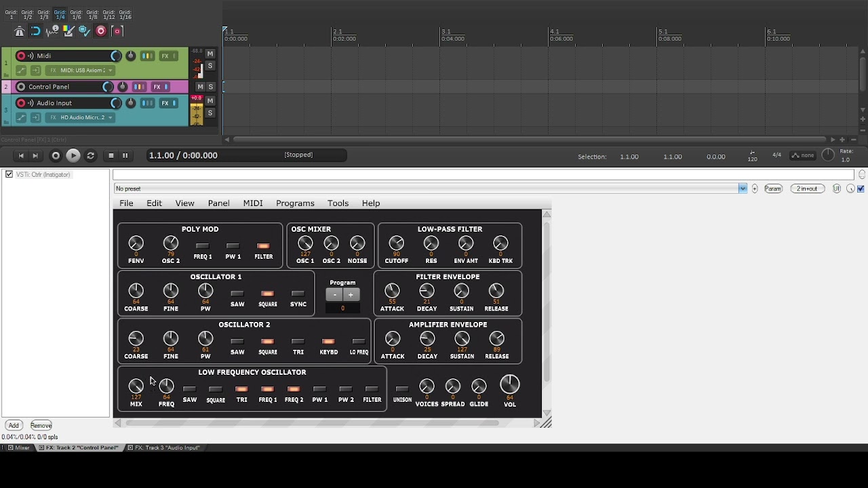Screen dimensions: 868x488
Task: Open the routing button on the Audio Input track
Action: 147,103
